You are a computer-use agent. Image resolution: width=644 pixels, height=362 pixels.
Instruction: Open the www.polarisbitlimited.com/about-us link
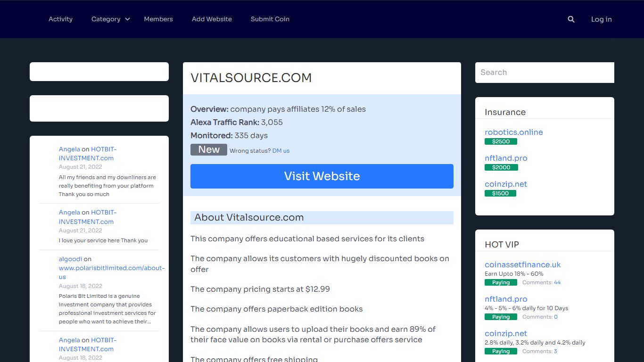(x=111, y=272)
